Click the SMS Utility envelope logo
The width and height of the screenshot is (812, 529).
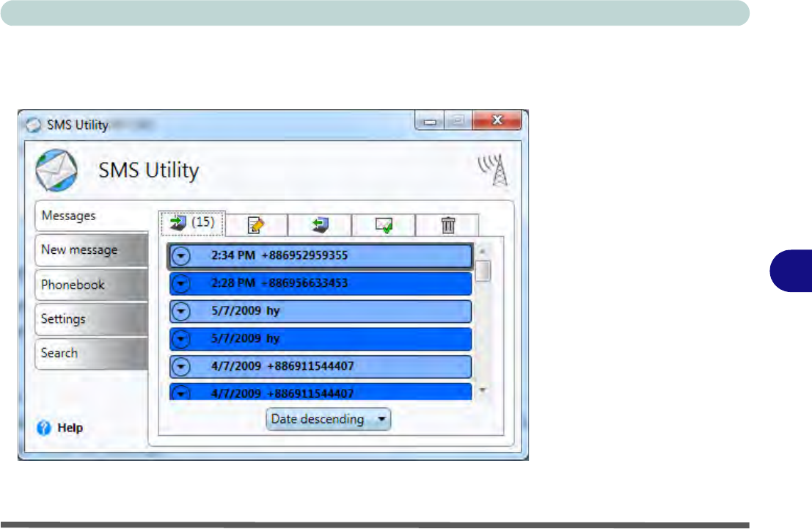point(56,171)
